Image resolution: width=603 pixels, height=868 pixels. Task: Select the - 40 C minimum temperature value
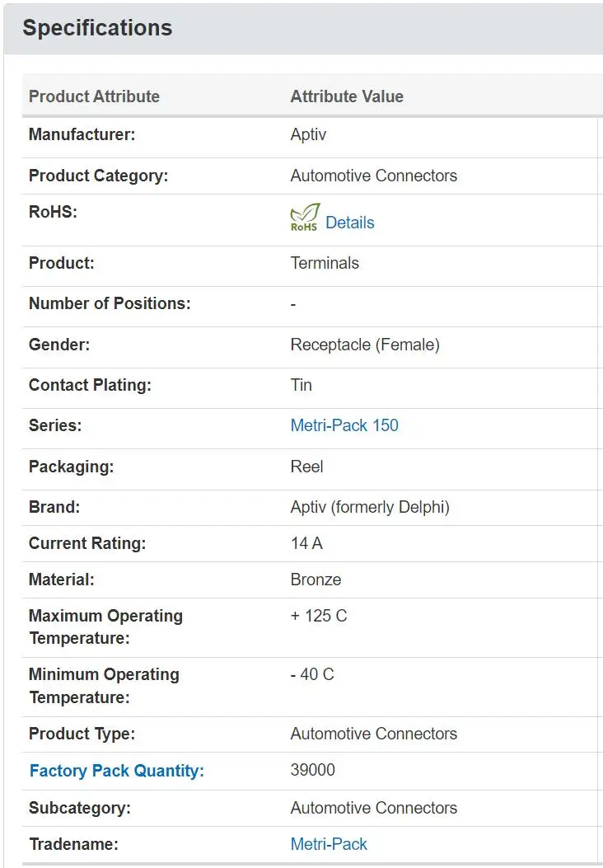coord(312,675)
